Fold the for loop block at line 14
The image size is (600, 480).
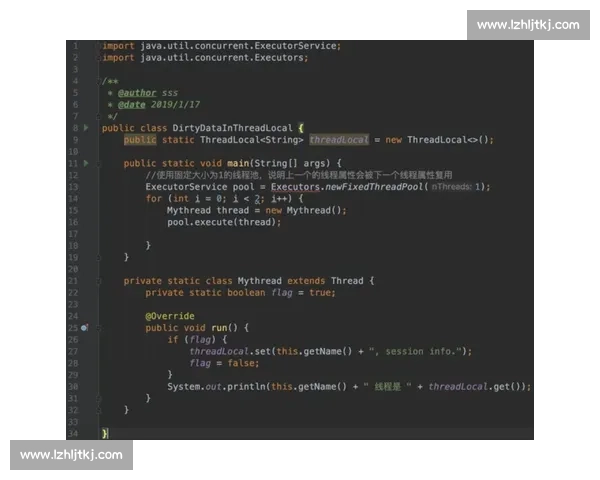pos(99,198)
